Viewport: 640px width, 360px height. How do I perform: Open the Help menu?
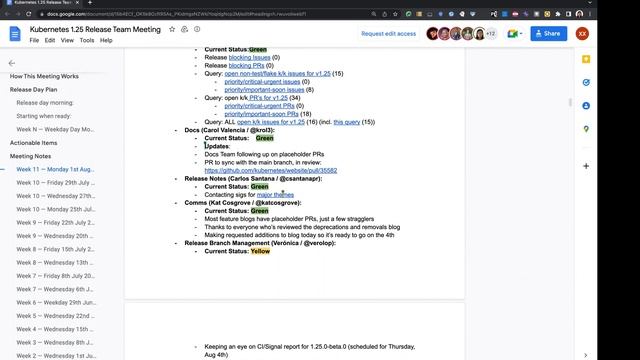106,40
